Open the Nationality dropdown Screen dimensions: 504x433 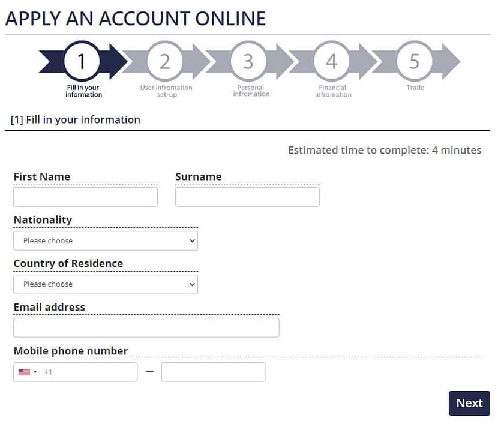[106, 241]
